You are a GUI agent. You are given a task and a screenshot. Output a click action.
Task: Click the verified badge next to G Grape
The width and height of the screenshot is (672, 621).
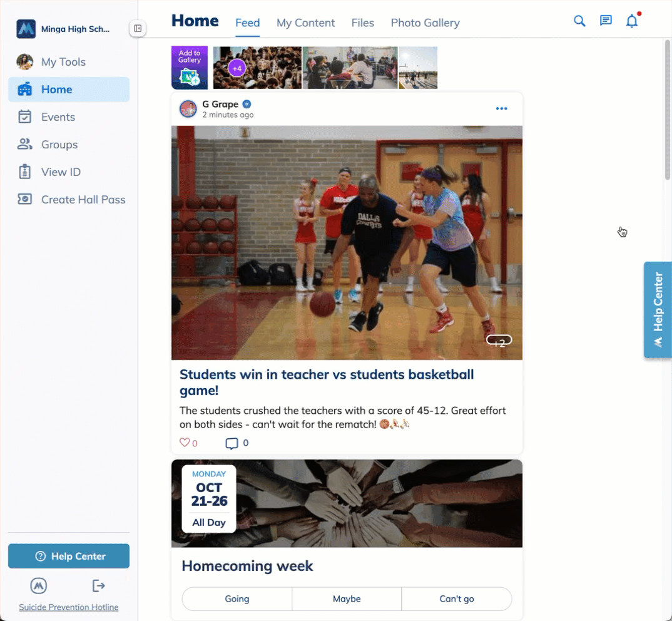coord(247,104)
